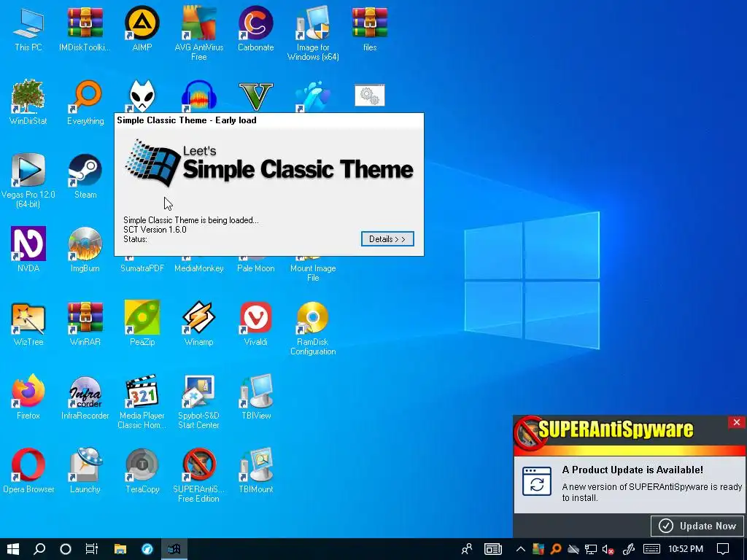
Task: Select the Image for Windows (x64) icon
Action: coord(313,23)
